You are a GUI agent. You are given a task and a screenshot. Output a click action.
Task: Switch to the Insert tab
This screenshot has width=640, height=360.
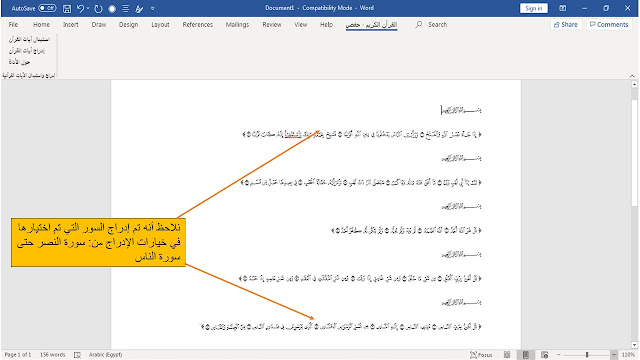click(70, 24)
